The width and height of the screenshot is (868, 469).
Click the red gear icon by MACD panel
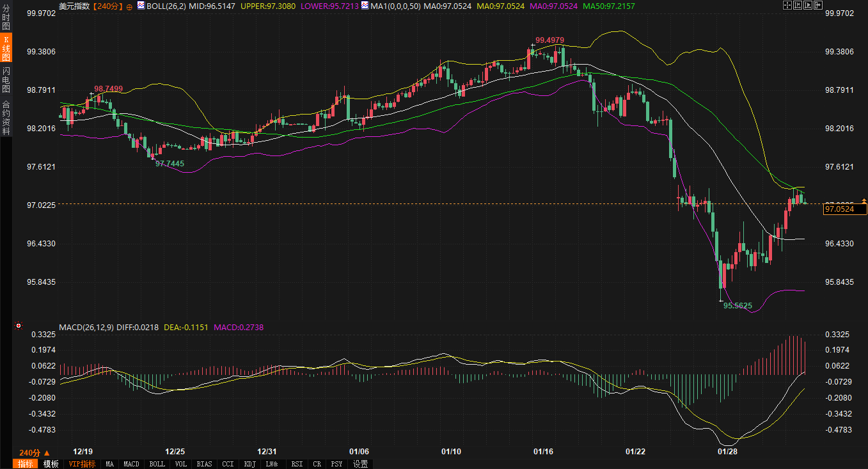[x=18, y=326]
